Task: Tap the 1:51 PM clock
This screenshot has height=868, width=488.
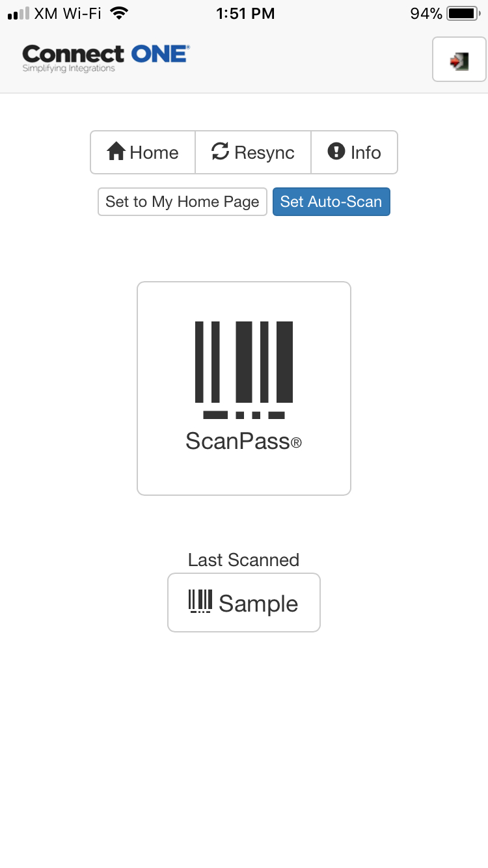Action: tap(244, 13)
